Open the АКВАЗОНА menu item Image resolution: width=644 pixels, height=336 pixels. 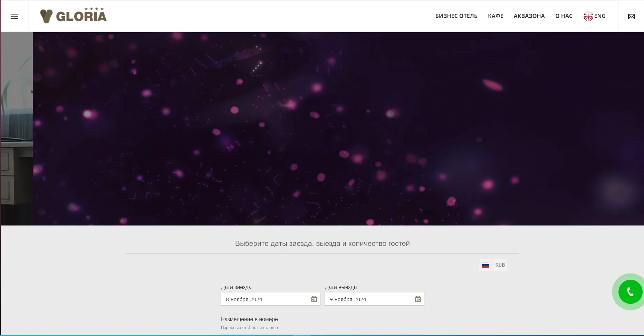(529, 16)
